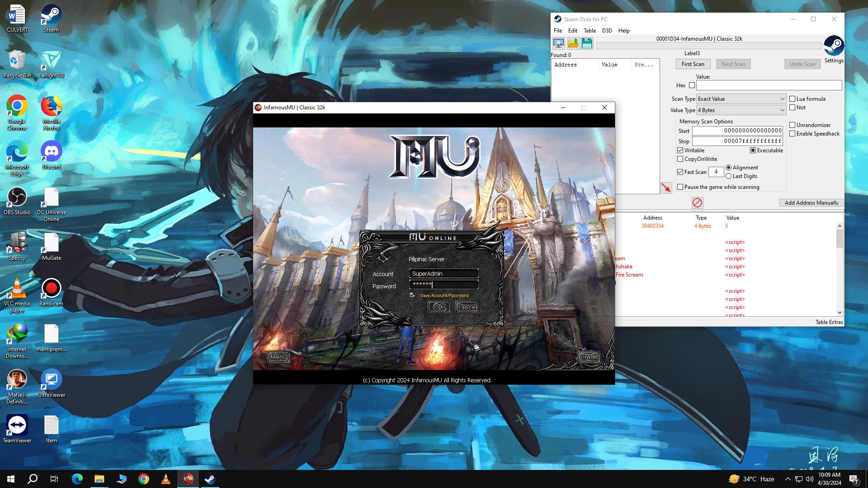Click the red clear list icon
The image size is (868, 488).
[x=697, y=203]
